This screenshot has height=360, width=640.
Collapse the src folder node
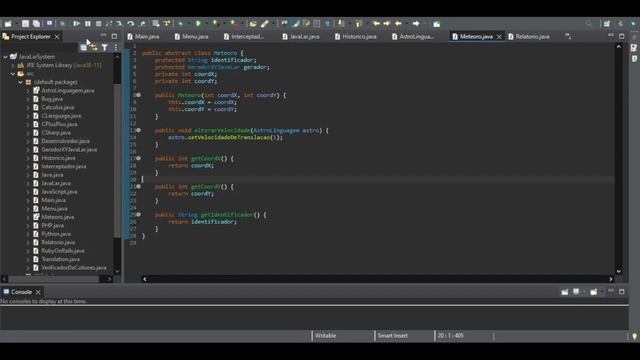point(13,74)
